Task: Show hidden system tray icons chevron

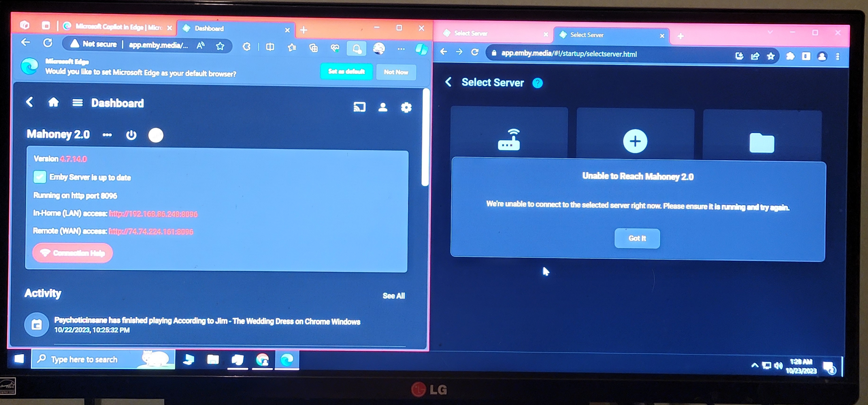Action: pos(755,366)
